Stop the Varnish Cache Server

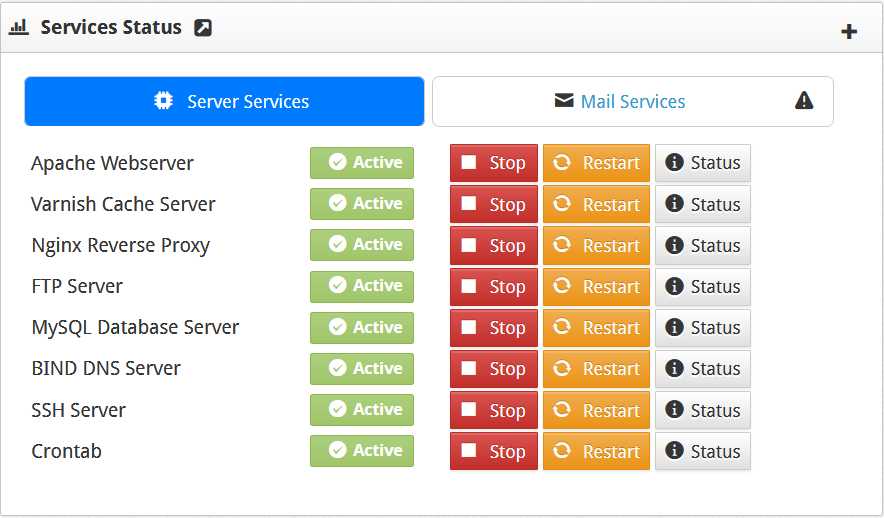click(x=494, y=204)
